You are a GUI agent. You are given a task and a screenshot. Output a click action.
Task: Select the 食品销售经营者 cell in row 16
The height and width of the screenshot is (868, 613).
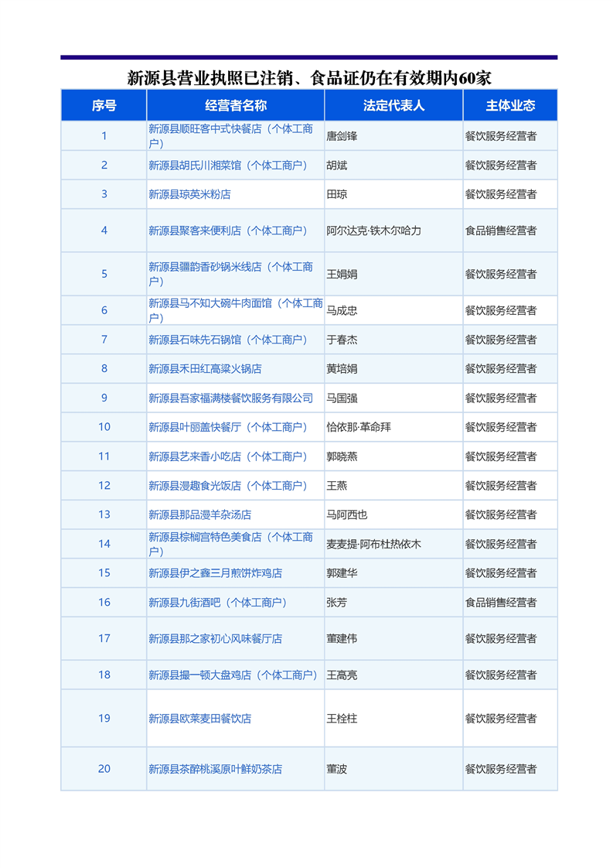(500, 602)
